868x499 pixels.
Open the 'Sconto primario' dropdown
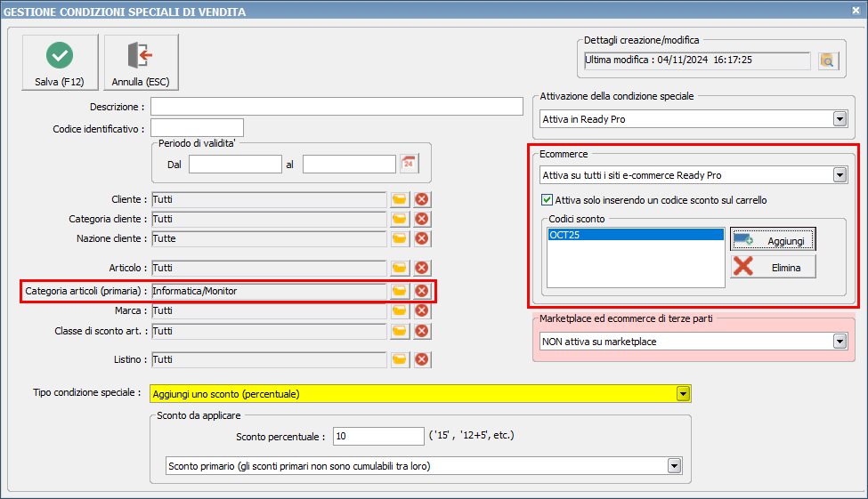[x=674, y=466]
